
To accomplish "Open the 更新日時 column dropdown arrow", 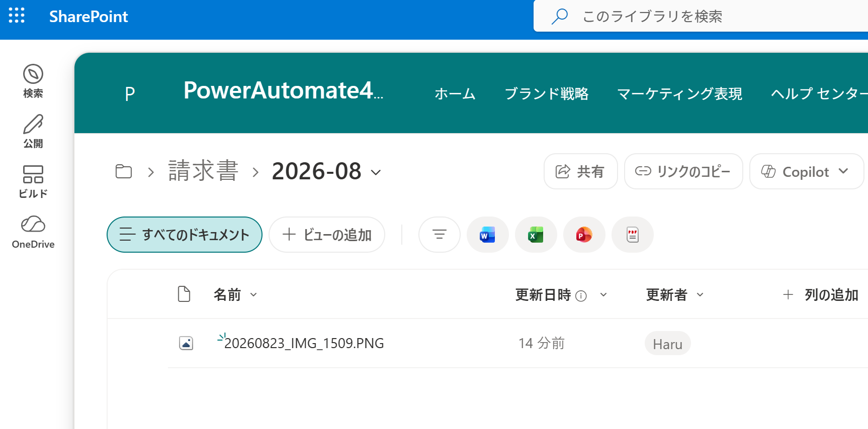I will pyautogui.click(x=603, y=295).
